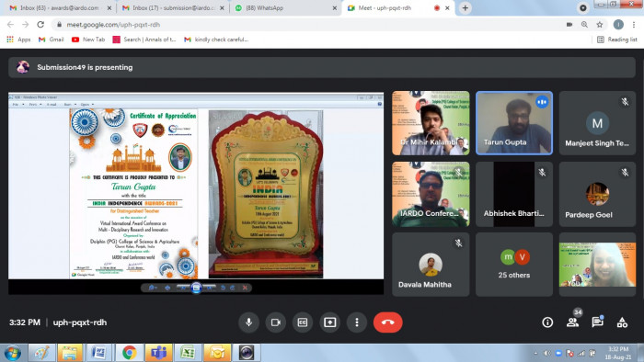Turn on closed captions CC button
Viewport: 644px width, 362px height.
pos(303,322)
